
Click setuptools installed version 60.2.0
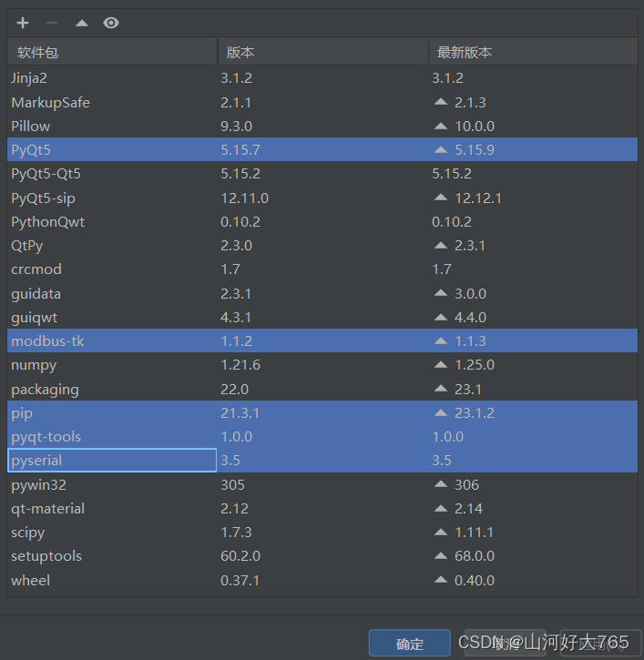240,555
